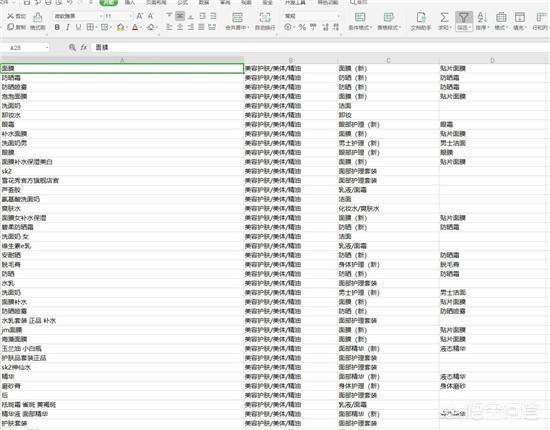Click the percent style icon
550x430 pixels.
coord(302,27)
